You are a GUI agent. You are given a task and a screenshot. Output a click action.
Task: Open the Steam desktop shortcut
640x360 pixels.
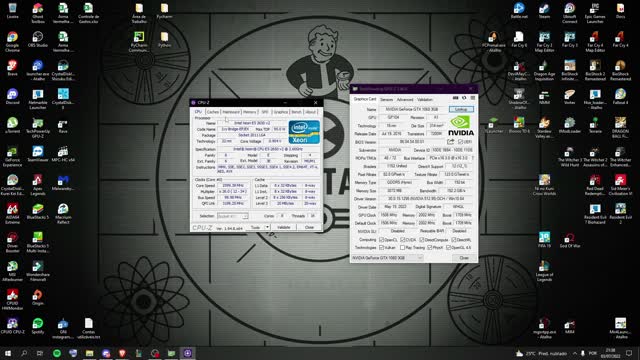click(x=544, y=11)
